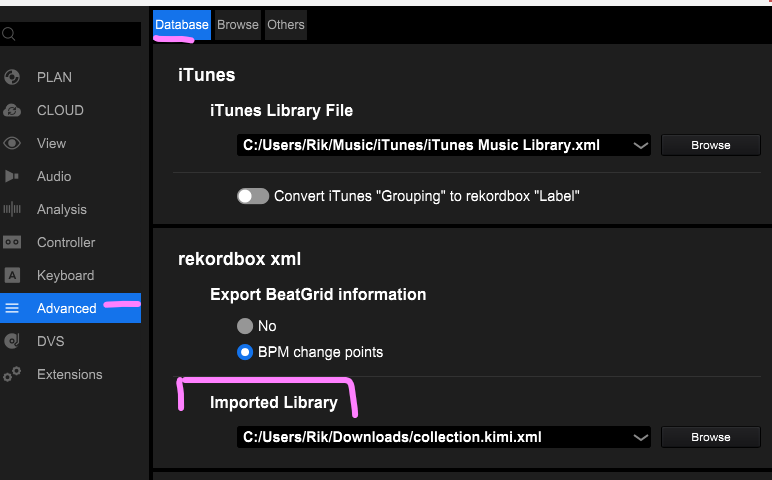
Task: Browse for Imported Library xml file
Action: pyautogui.click(x=710, y=437)
